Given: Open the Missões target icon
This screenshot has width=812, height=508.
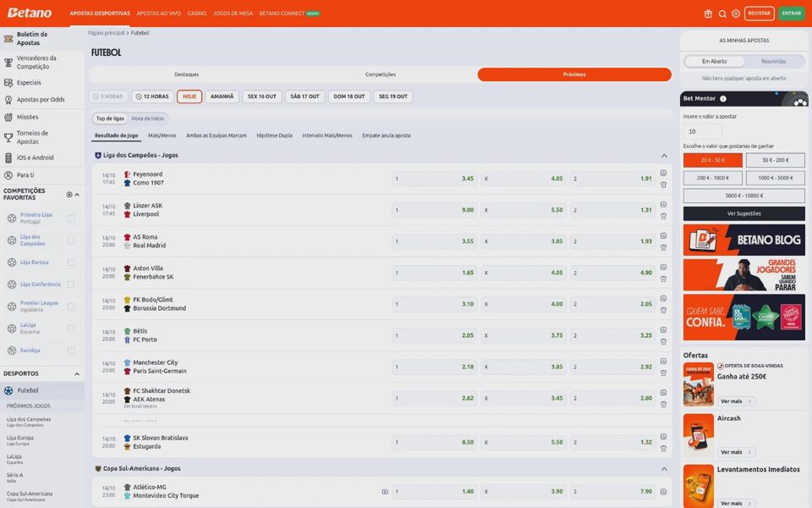Looking at the screenshot, I should click(x=8, y=117).
